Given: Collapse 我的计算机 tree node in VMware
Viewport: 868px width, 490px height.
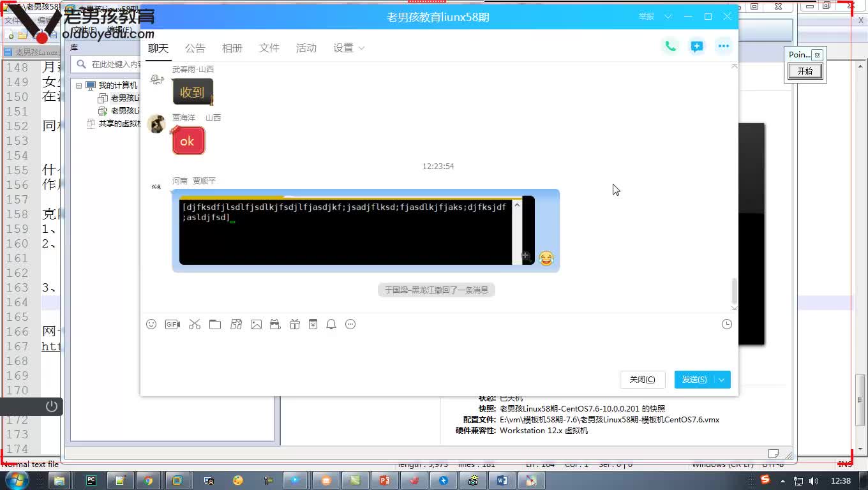Looking at the screenshot, I should pos(79,85).
